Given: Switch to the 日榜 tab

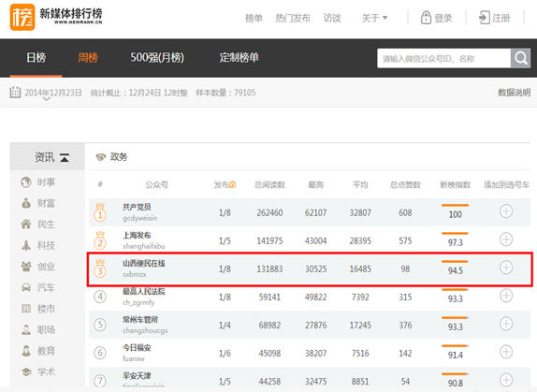Looking at the screenshot, I should click(x=36, y=57).
